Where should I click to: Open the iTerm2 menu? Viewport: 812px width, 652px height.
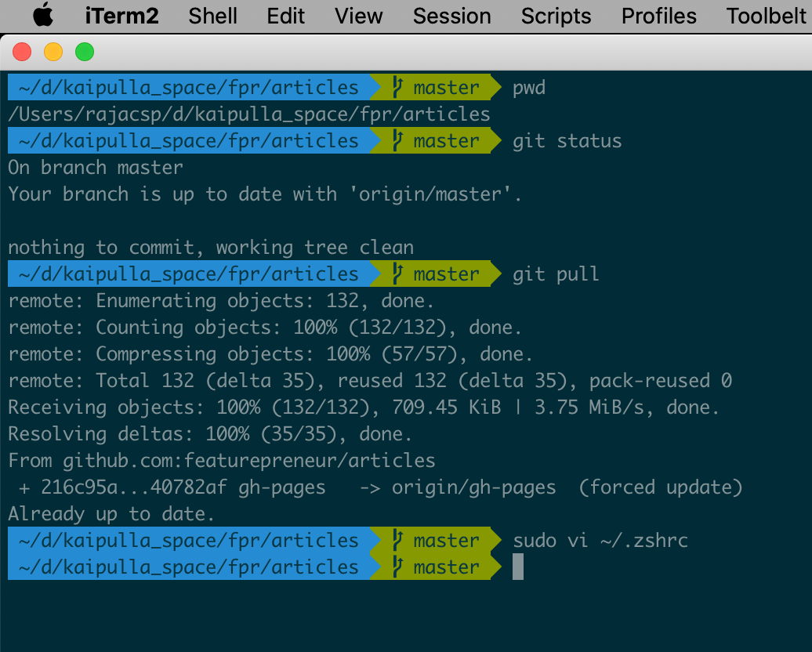point(121,16)
